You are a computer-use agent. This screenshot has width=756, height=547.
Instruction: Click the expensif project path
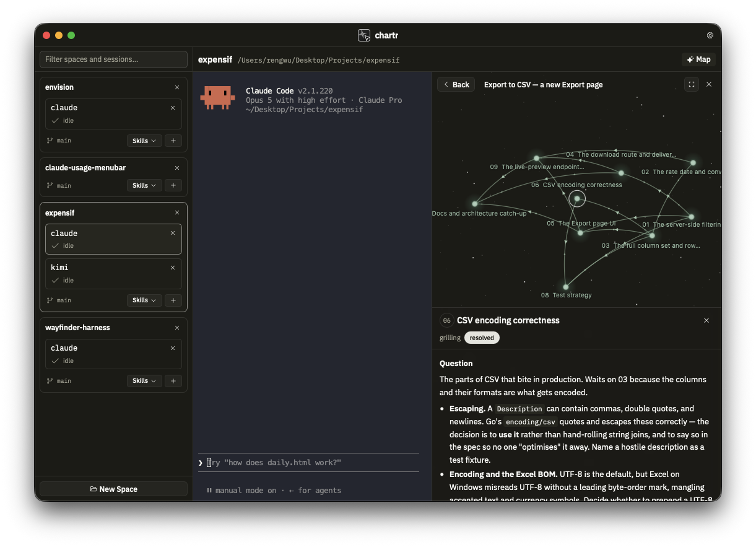click(x=318, y=60)
